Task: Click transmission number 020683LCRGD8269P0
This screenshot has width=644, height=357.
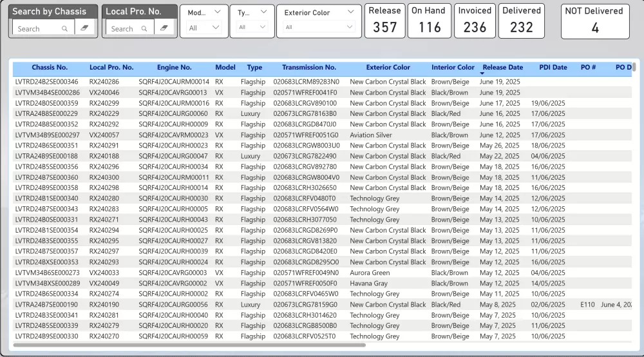Action: 305,231
